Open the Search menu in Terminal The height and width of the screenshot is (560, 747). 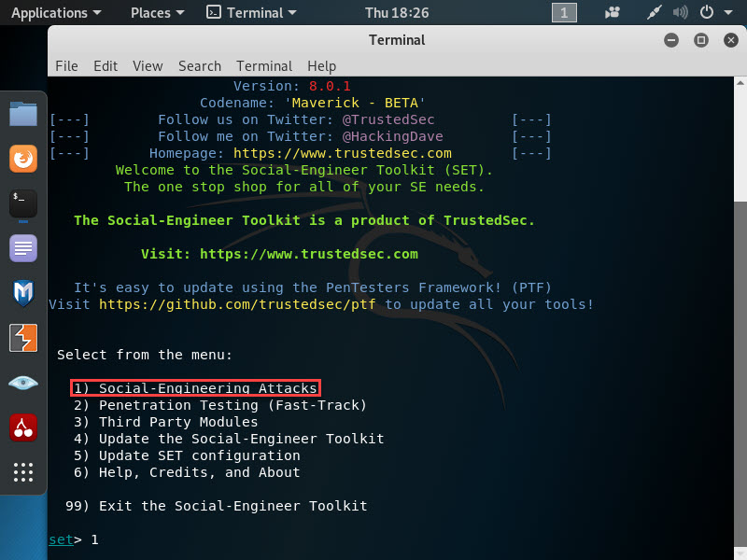click(200, 65)
